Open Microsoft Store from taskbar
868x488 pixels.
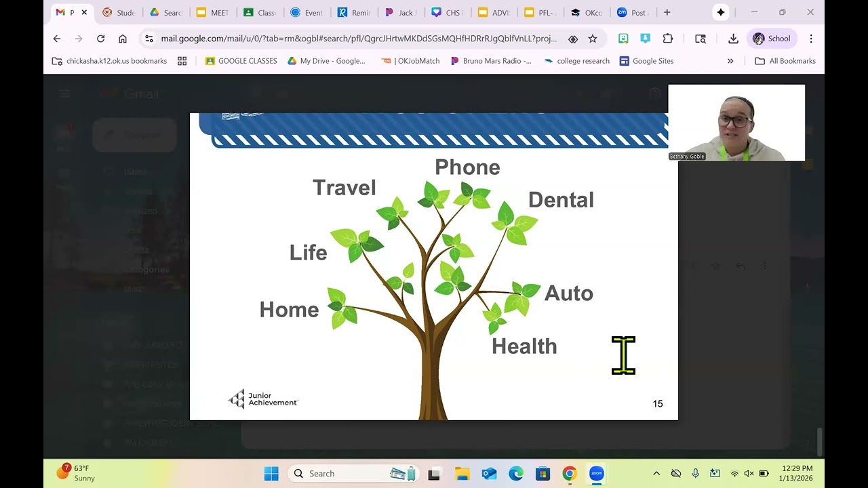click(x=542, y=474)
